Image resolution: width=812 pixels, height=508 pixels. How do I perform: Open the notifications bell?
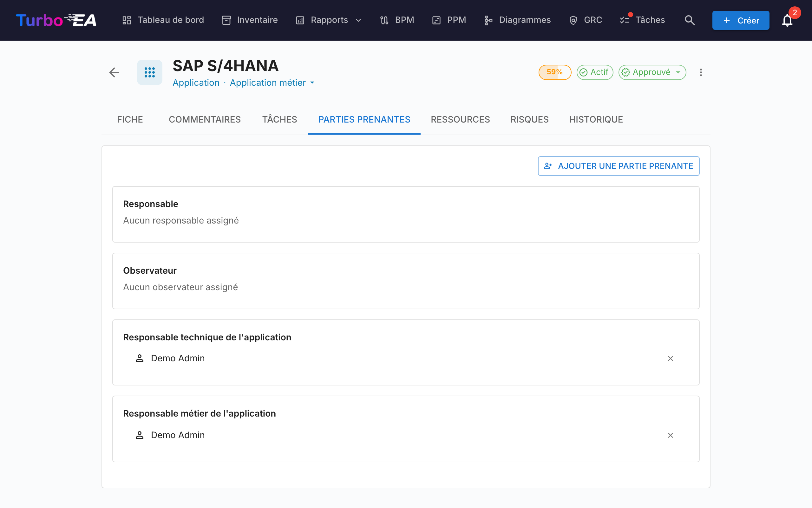tap(787, 20)
